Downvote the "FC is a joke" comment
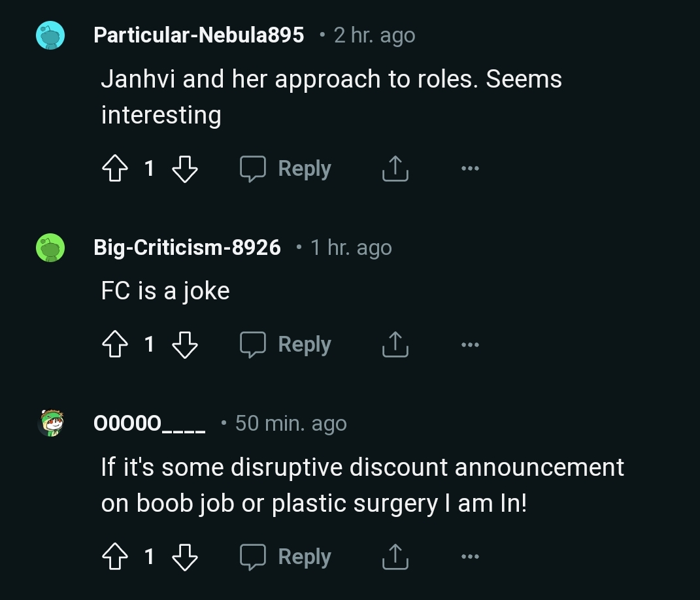This screenshot has width=700, height=600. (x=184, y=344)
